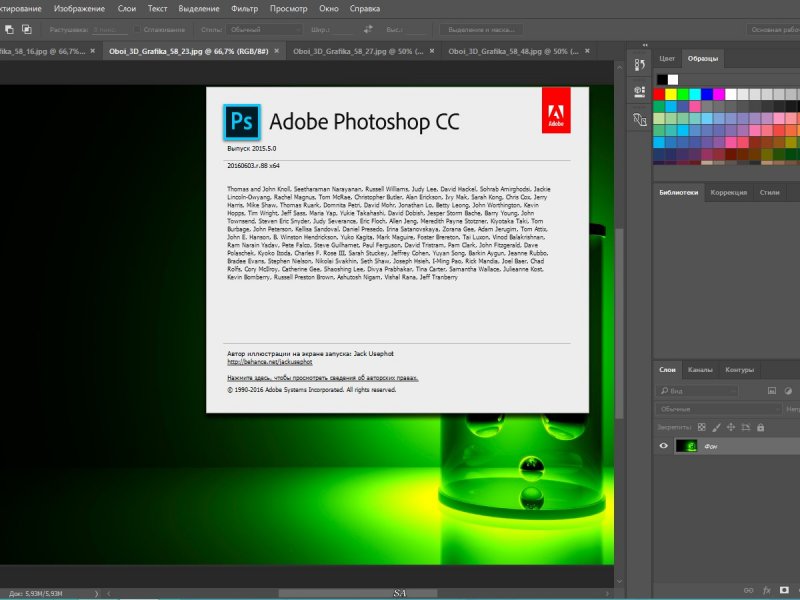Click prevent artboard auto-nesting lock icon
Image resolution: width=800 pixels, height=600 pixels.
[x=745, y=427]
